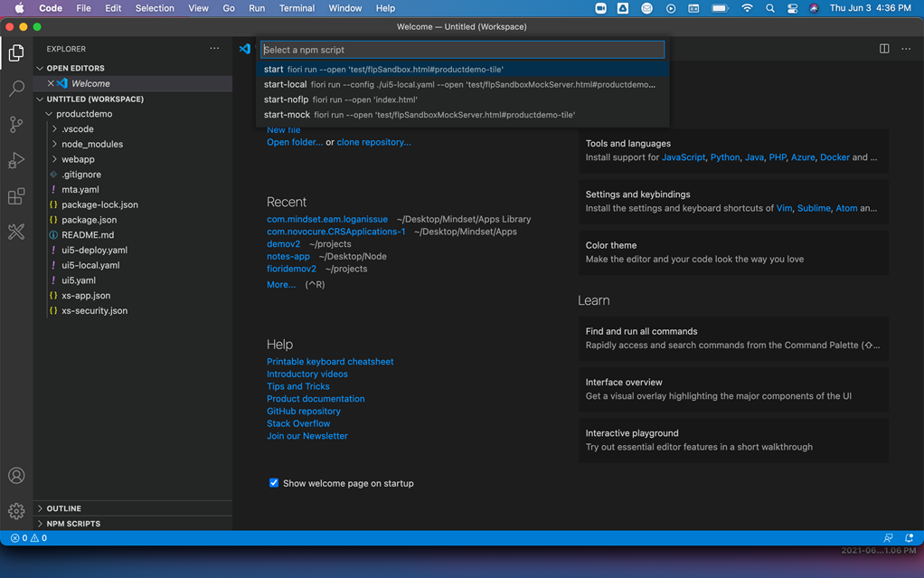This screenshot has height=578, width=924.
Task: Uncheck Show welcome page on startup
Action: (x=274, y=482)
